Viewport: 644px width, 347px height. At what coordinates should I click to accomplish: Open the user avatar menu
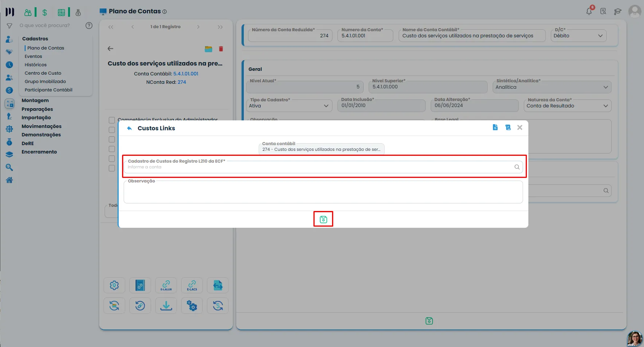(x=635, y=11)
